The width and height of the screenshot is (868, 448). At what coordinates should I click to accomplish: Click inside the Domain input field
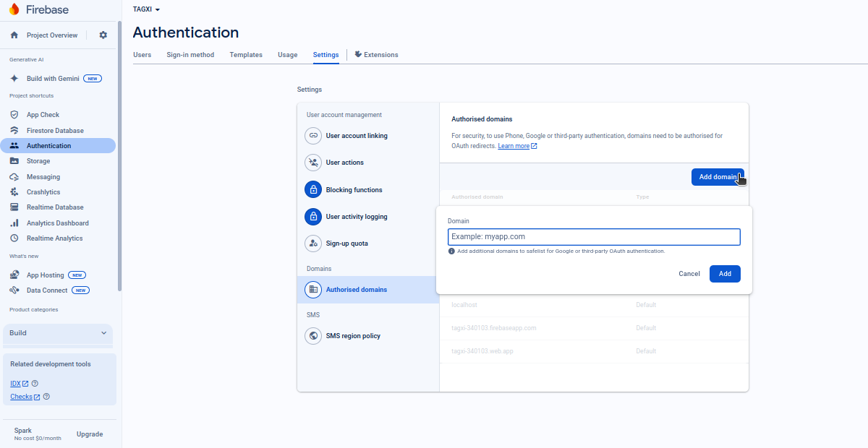coord(593,236)
